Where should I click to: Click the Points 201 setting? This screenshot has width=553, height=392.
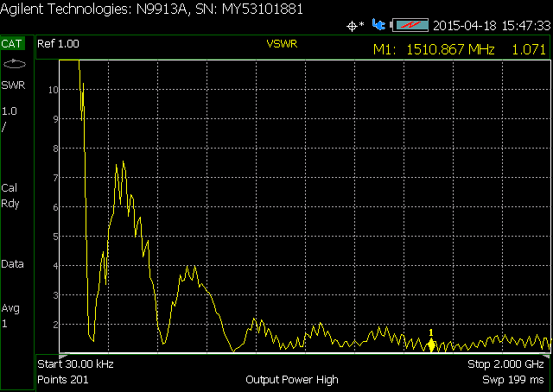click(x=65, y=380)
